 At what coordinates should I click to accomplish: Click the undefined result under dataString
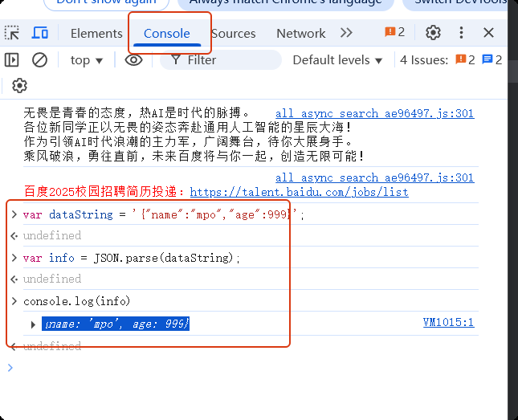[52, 235]
